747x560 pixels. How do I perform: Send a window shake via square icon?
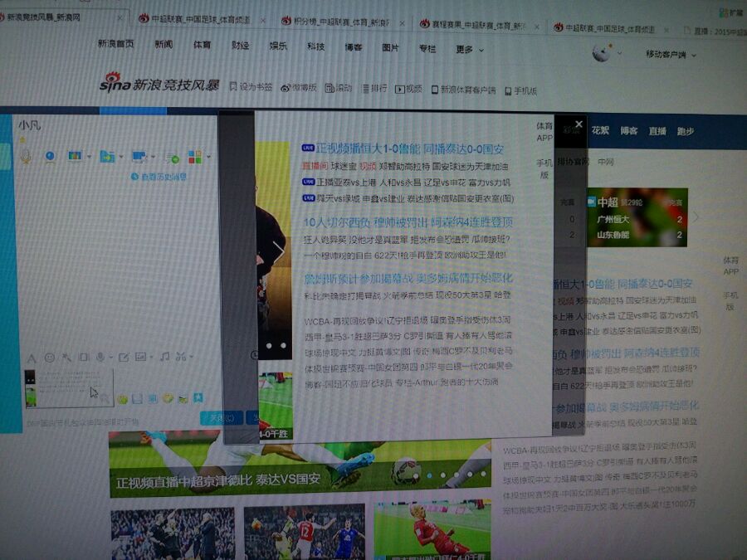83,357
